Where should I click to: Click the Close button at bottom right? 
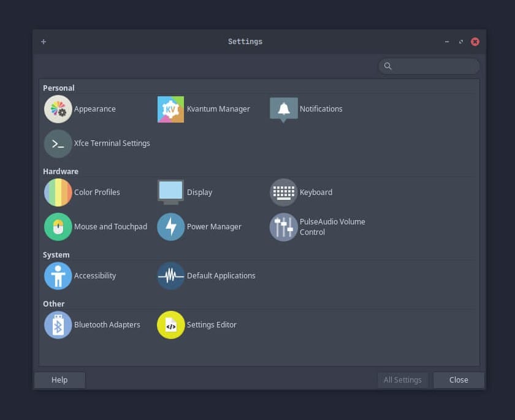459,380
